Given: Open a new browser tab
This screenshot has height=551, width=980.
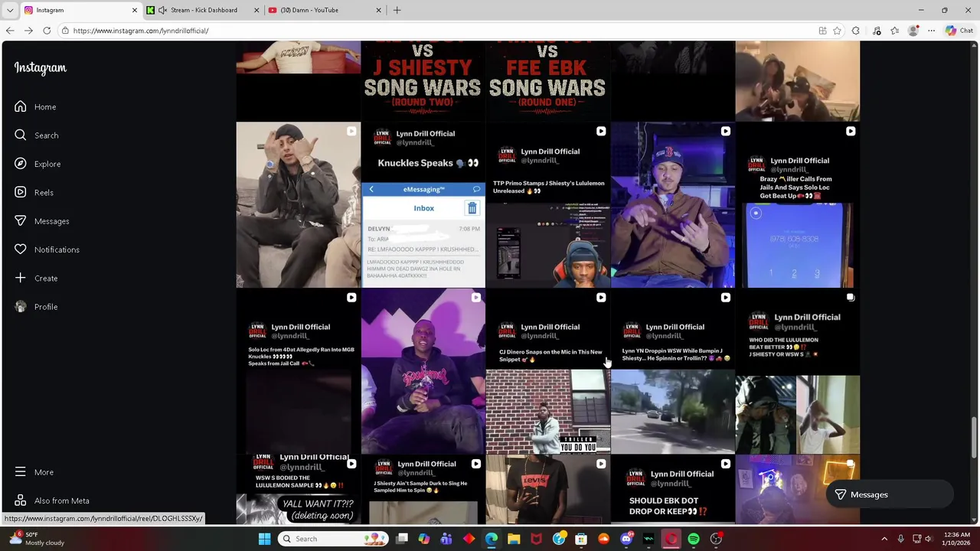Looking at the screenshot, I should point(397,10).
